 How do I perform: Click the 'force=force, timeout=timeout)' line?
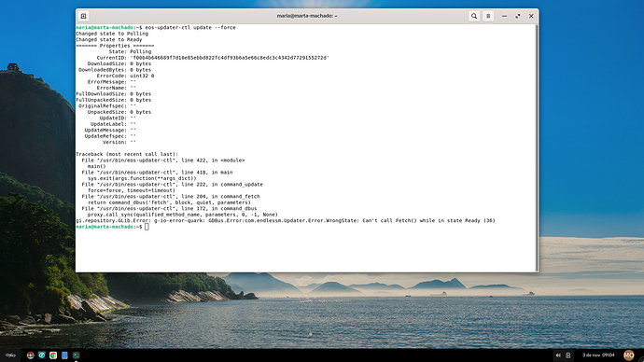[x=132, y=190]
